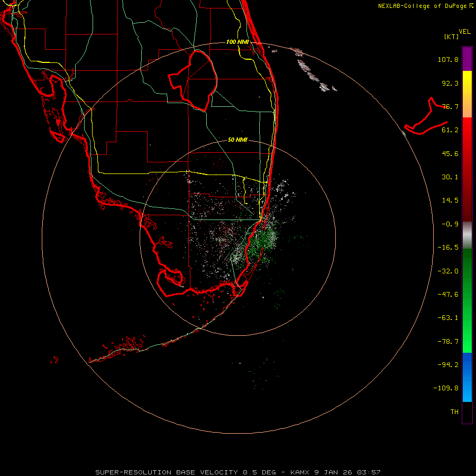
Task: Click the purple segment of color bar
Action: pyautogui.click(x=467, y=59)
